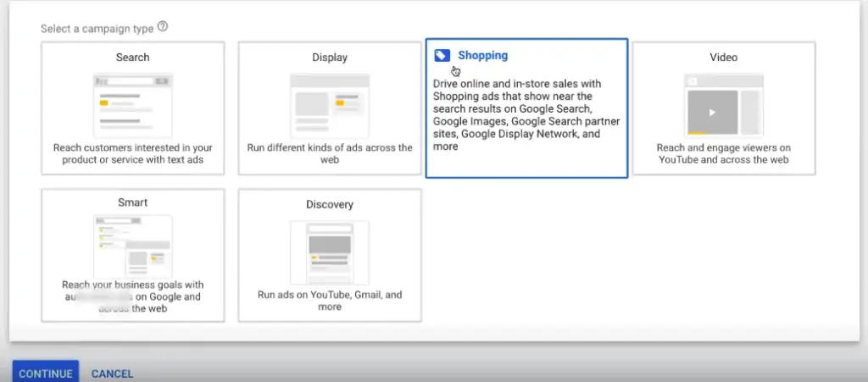Viewport: 868px width, 382px height.
Task: Click the help icon beside campaign type
Action: 163,26
